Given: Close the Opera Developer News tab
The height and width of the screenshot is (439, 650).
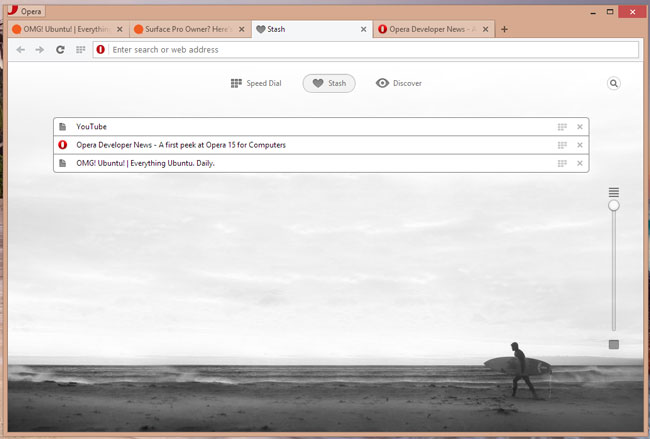Looking at the screenshot, I should point(485,29).
